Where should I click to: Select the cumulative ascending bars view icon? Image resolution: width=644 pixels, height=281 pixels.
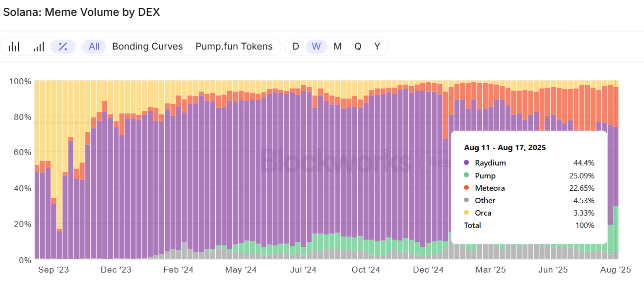point(39,47)
